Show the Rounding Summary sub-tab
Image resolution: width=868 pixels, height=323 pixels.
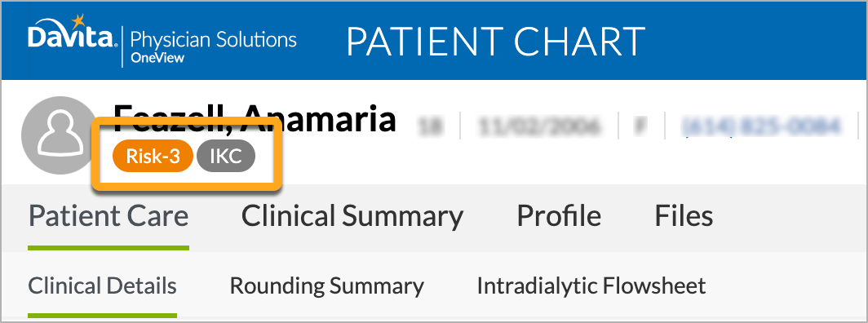pyautogui.click(x=326, y=286)
